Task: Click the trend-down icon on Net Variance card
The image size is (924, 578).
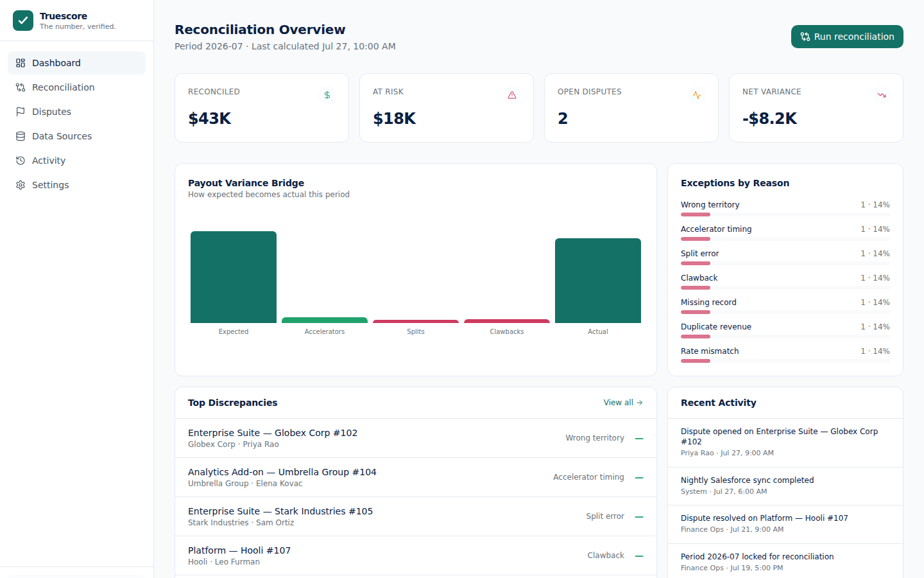Action: pos(882,95)
